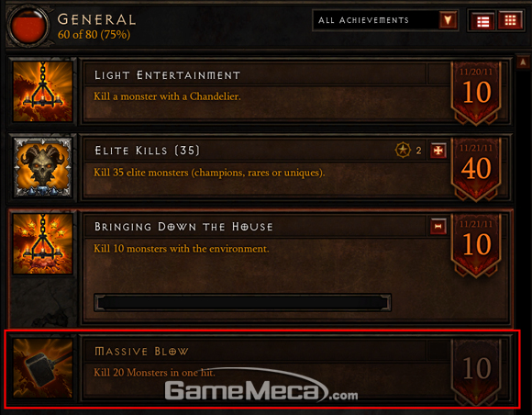Click the empty progress bar under environment kills
This screenshot has width=532, height=415.
(242, 303)
